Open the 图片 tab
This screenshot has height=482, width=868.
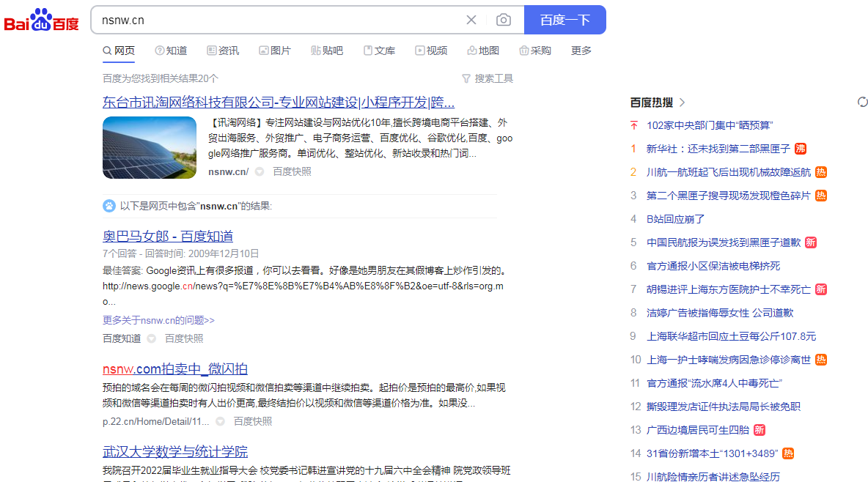[x=275, y=51]
